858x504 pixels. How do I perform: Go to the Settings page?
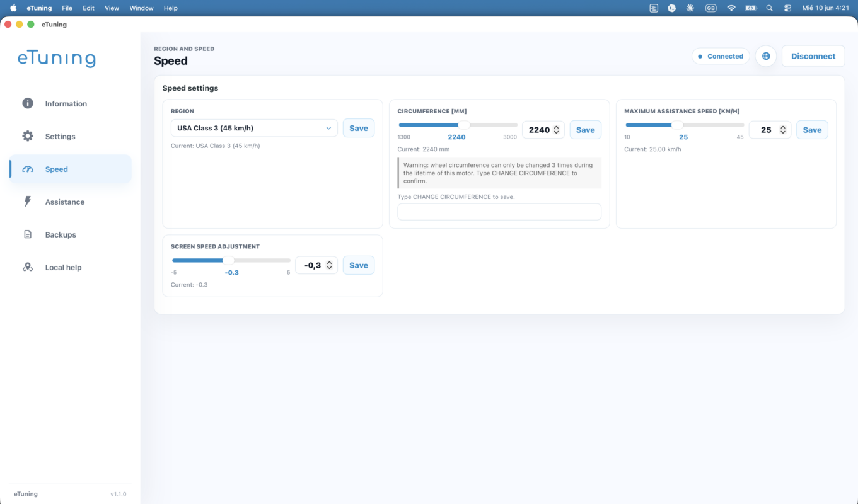point(71,137)
